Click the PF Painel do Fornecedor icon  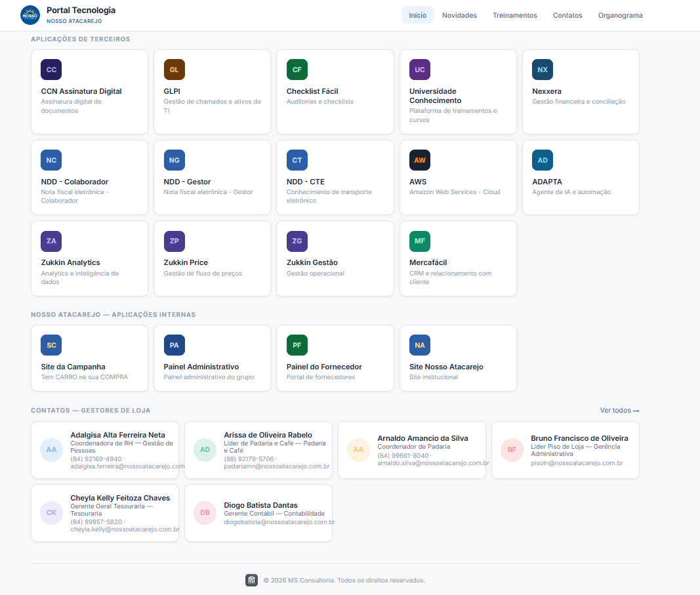pos(297,345)
